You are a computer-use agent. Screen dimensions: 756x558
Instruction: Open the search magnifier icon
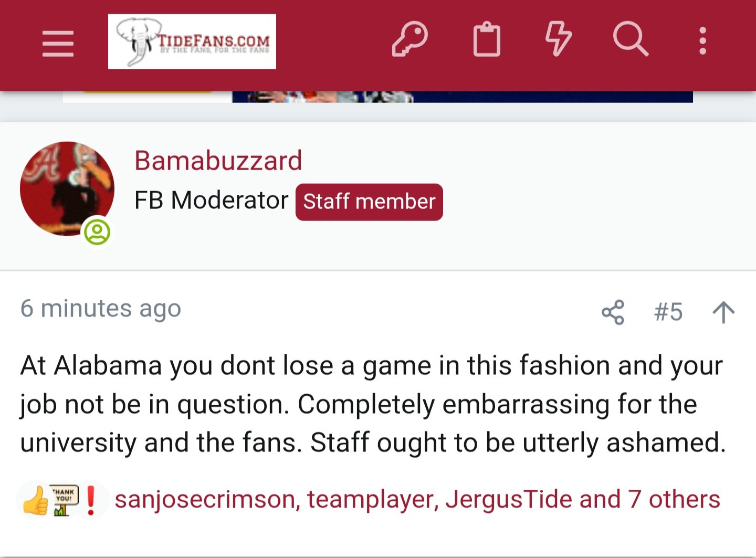pyautogui.click(x=630, y=39)
